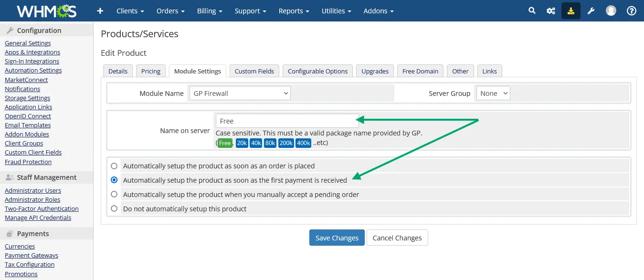
Task: Open Payment Gateways link
Action: coord(32,255)
